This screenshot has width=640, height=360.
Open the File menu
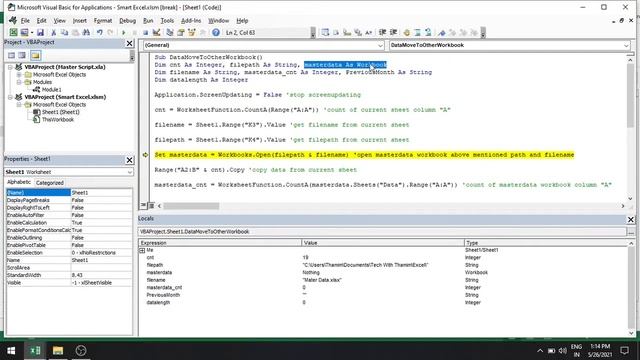tap(25, 20)
